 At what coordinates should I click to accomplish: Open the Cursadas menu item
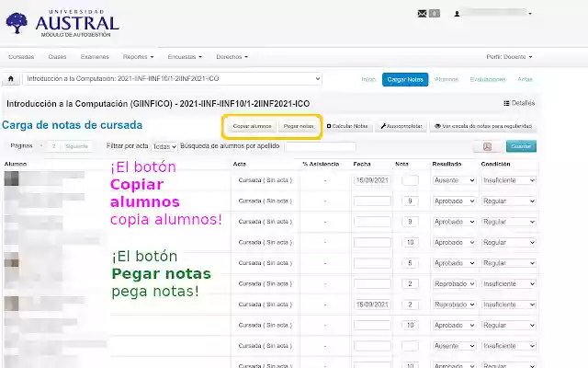[21, 57]
